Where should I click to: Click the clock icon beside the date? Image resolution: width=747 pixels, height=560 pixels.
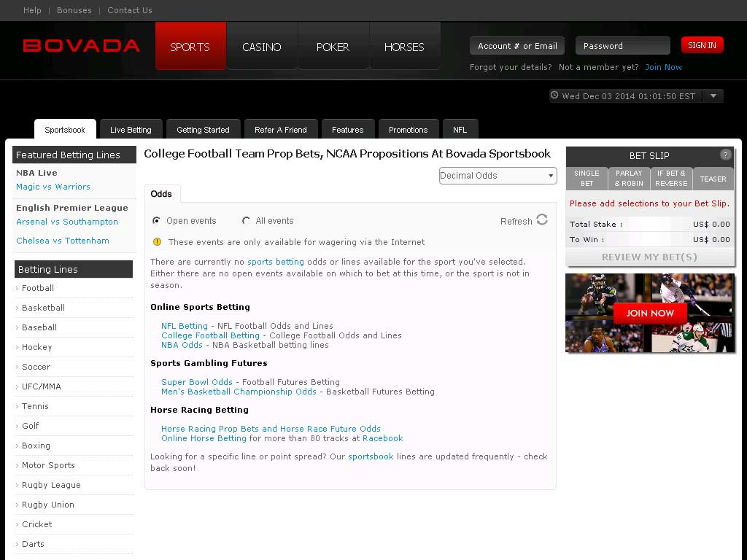click(554, 96)
